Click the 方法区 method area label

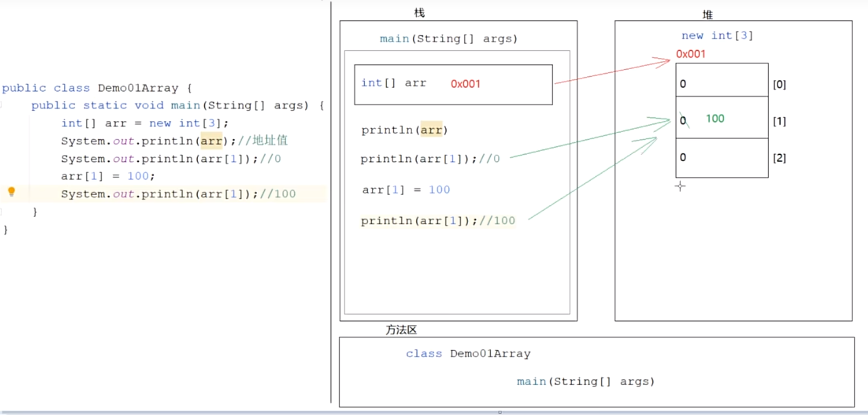(x=401, y=330)
